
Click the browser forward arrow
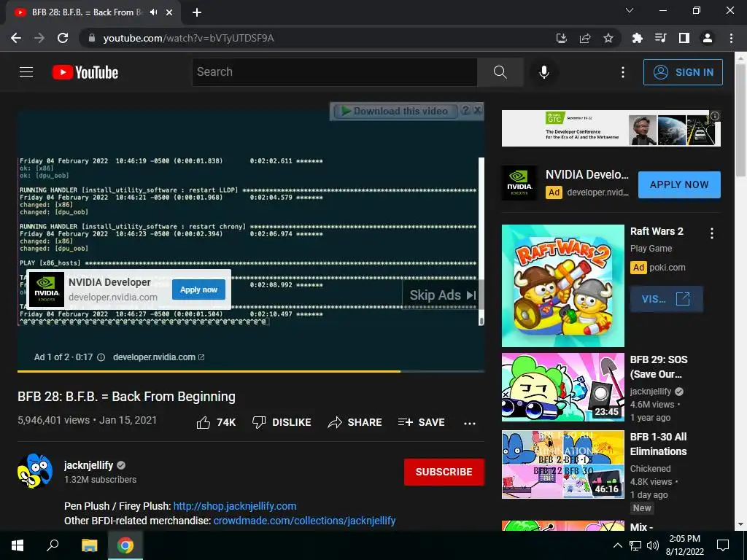pos(39,38)
